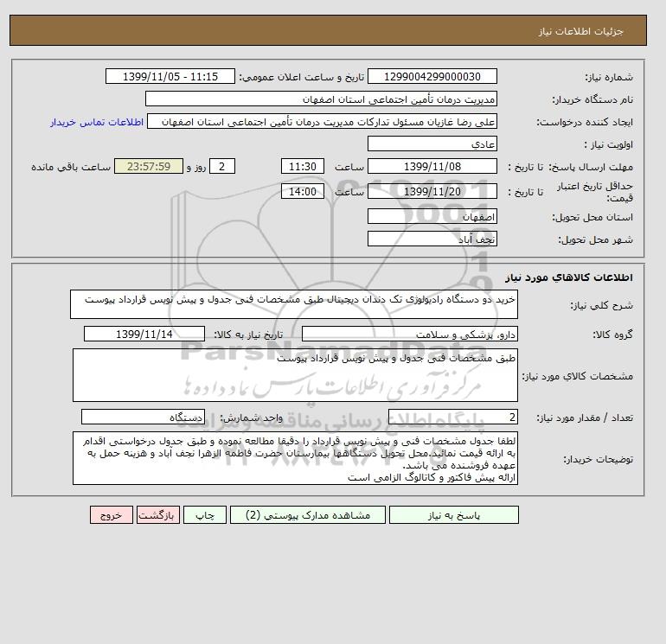This screenshot has width=666, height=644.
Task: Click the buyer organization name field
Action: point(321,99)
